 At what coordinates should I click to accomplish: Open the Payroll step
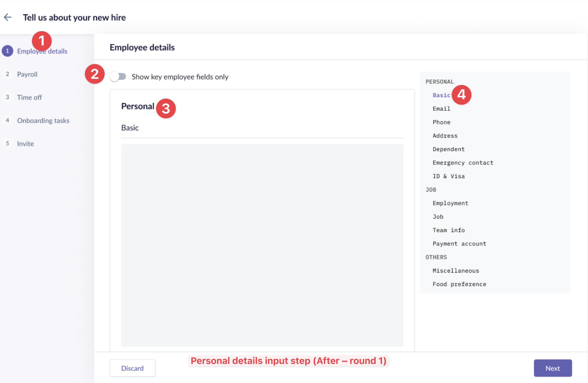click(27, 74)
